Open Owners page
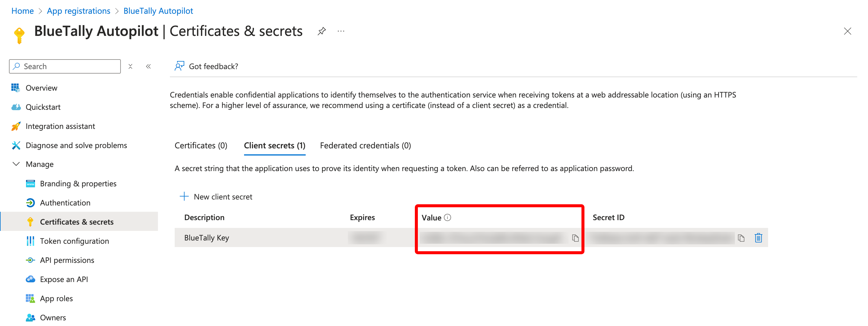 coord(53,318)
